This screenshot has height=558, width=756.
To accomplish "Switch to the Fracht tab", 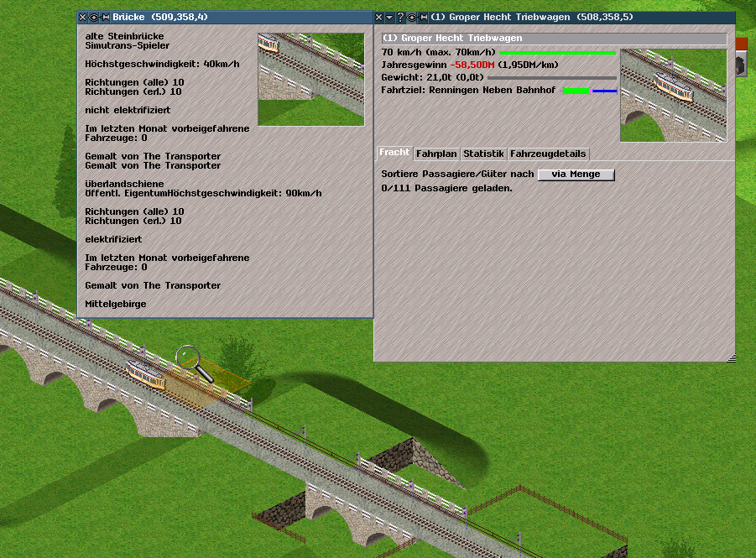I will coord(394,153).
